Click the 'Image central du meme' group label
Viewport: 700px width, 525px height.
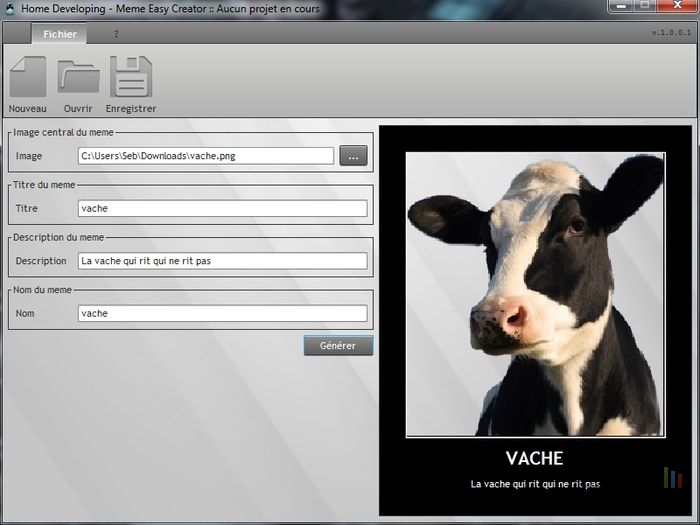click(x=63, y=132)
